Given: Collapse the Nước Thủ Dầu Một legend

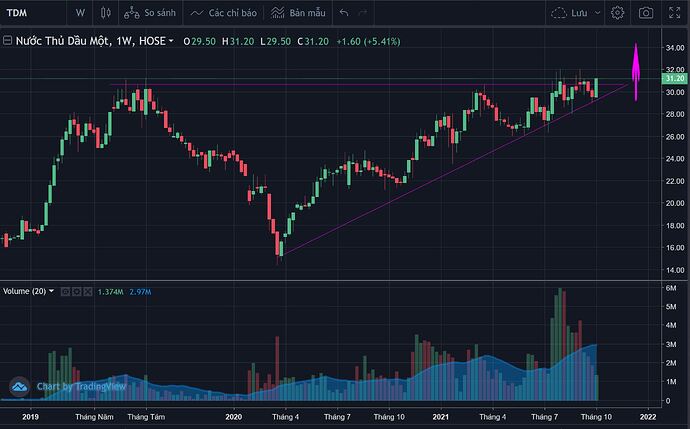Looking at the screenshot, I should tap(7, 41).
